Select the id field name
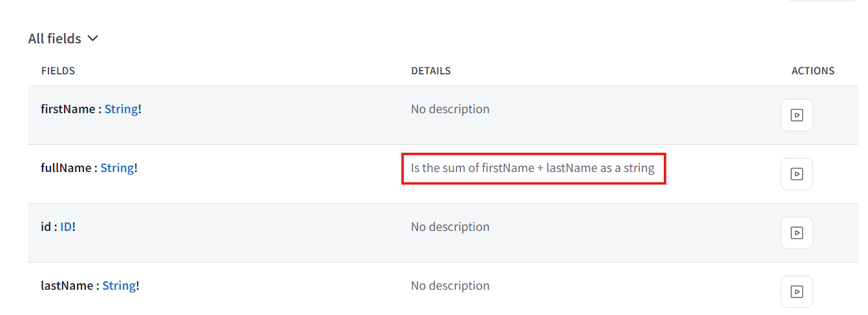Viewport: 868px width, 315px height. pos(45,227)
